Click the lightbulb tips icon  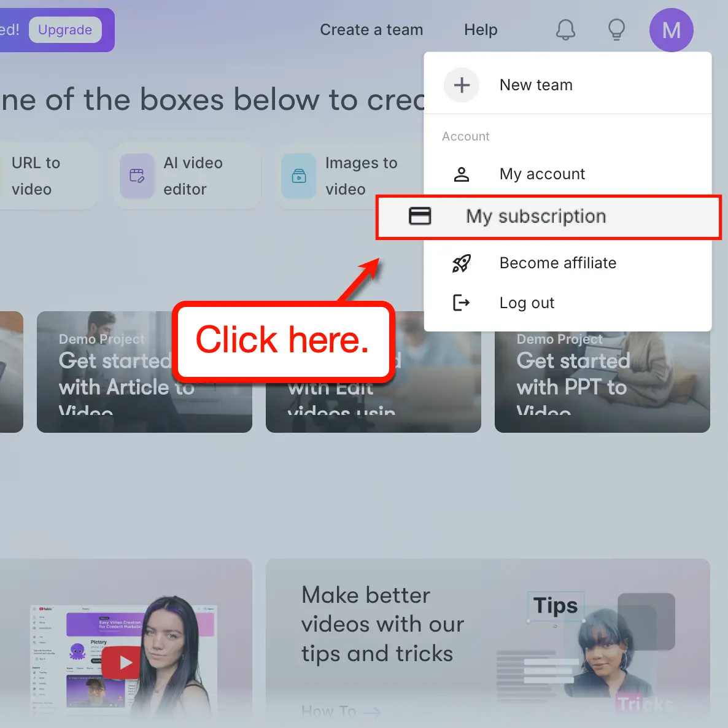(616, 29)
